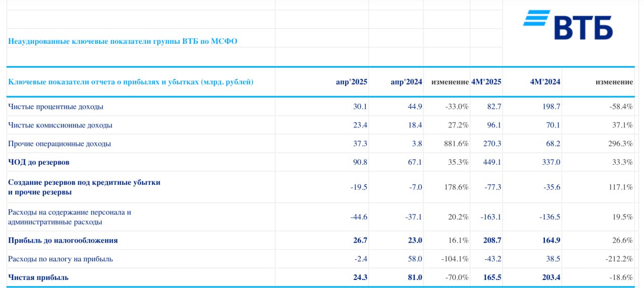The image size is (644, 288).
Task: Select the cell showing 178.6%
Action: coord(456,187)
